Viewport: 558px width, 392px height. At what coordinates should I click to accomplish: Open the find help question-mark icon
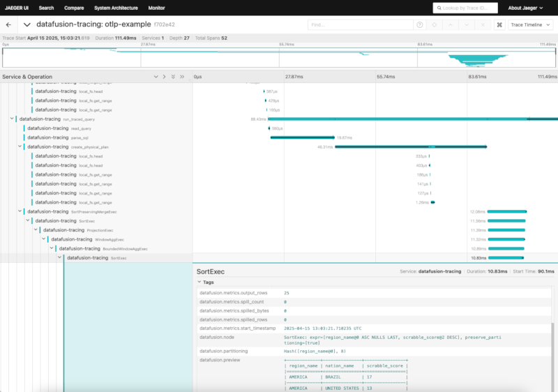[x=420, y=25]
